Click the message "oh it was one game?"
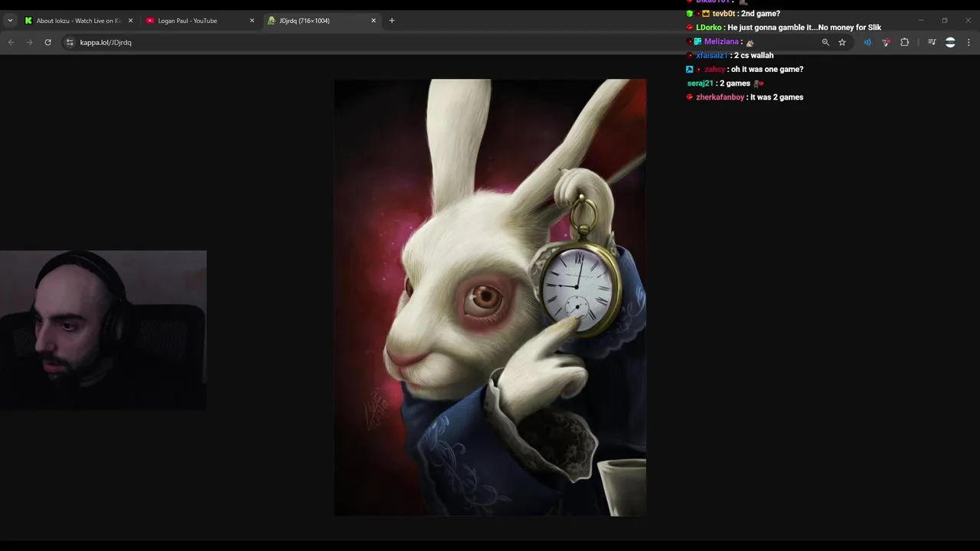 coord(767,69)
